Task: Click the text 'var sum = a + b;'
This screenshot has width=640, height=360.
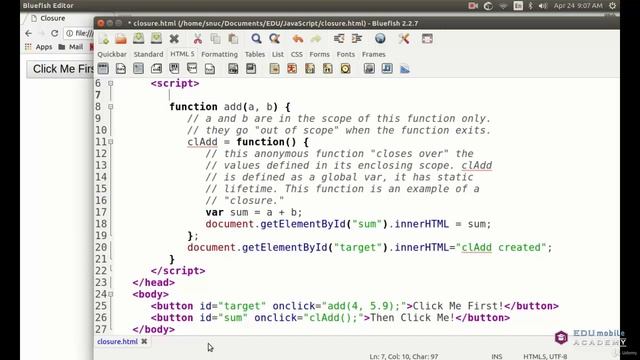Action: coord(254,212)
